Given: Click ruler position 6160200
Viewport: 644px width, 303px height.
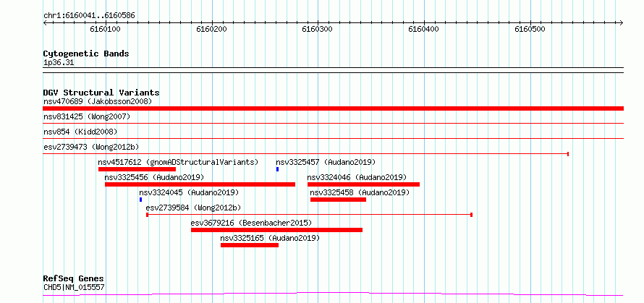Looking at the screenshot, I should (211, 29).
